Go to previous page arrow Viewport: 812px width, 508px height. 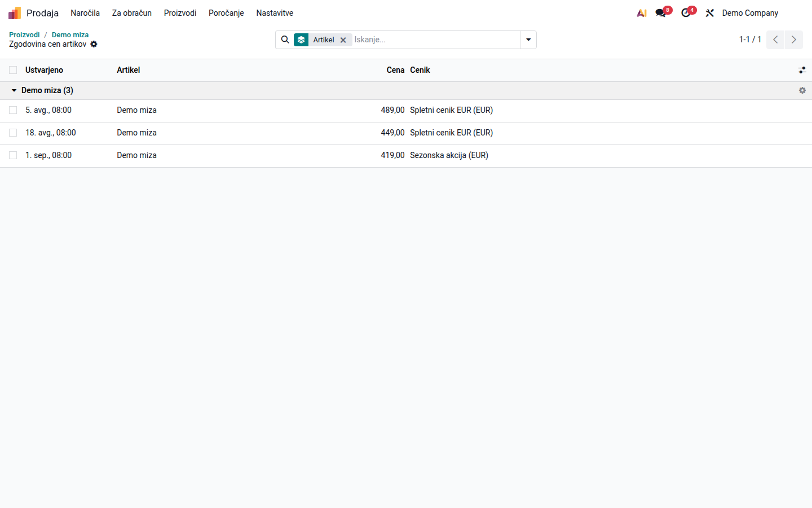click(x=775, y=40)
